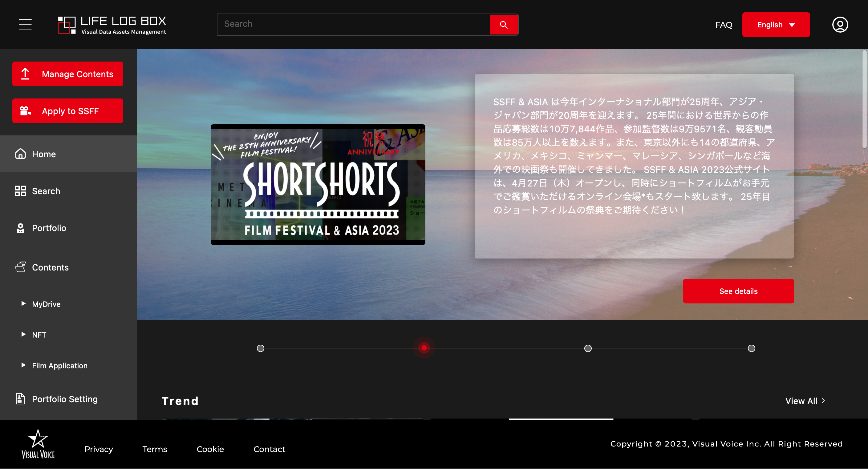Image resolution: width=868 pixels, height=469 pixels.
Task: Expand the NFT tree item
Action: coord(23,334)
